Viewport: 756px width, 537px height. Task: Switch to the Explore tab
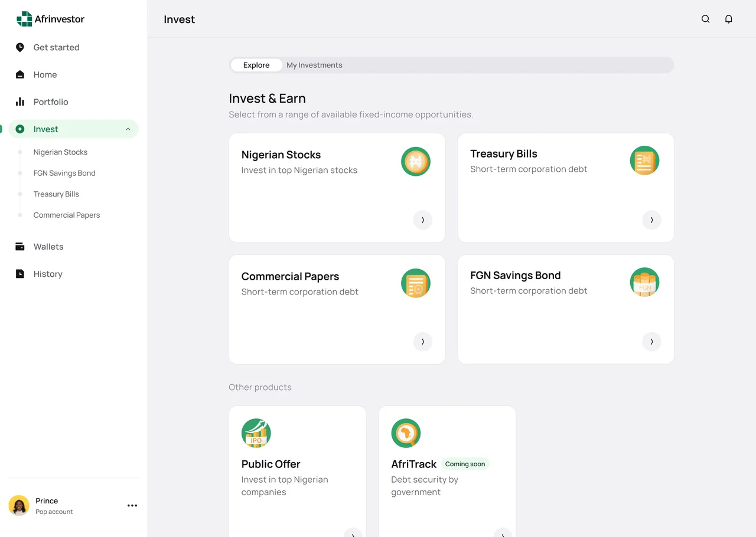coord(256,65)
